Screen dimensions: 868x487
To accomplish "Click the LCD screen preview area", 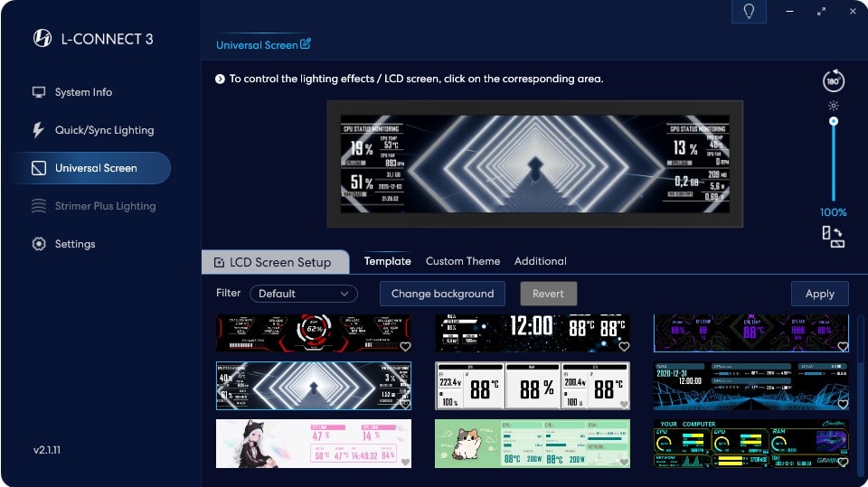I will [x=534, y=164].
